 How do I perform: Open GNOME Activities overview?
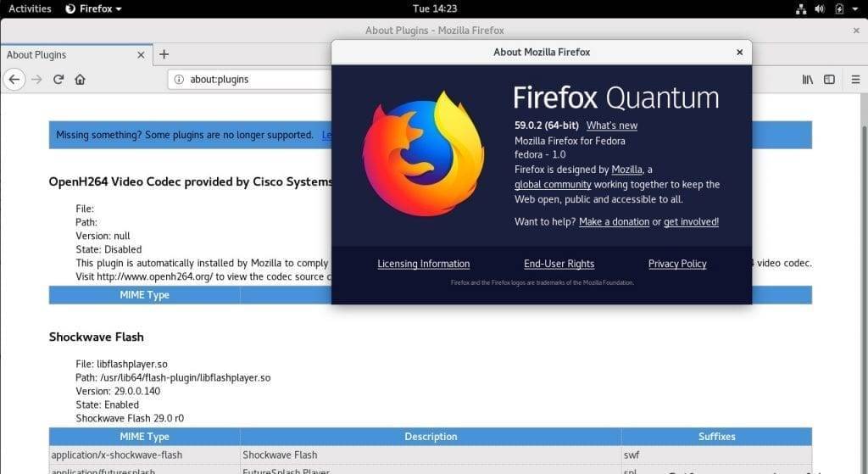tap(30, 8)
